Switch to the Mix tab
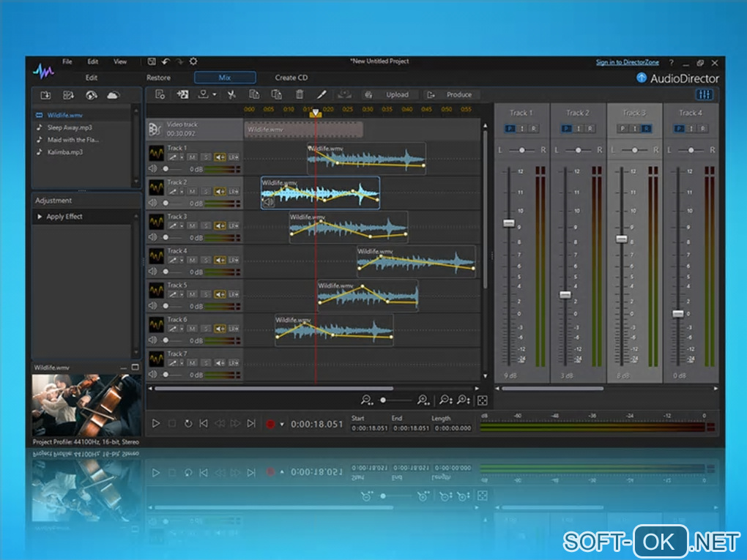This screenshot has width=747, height=560. coord(225,78)
